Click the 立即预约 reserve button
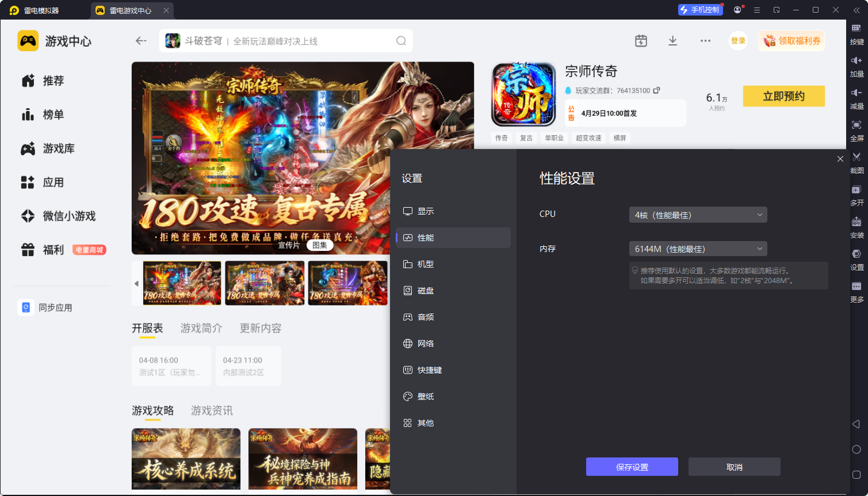Image resolution: width=868 pixels, height=496 pixels. click(x=784, y=96)
